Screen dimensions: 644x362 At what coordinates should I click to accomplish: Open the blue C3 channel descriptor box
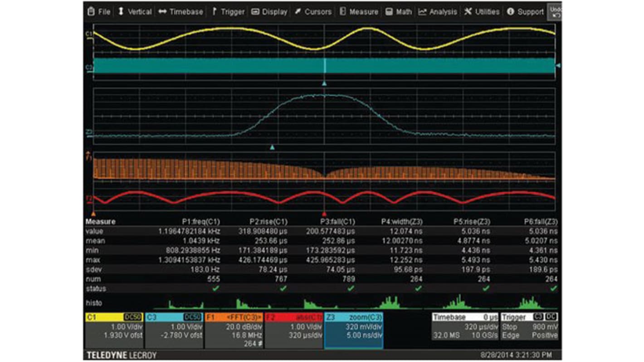coord(174,330)
